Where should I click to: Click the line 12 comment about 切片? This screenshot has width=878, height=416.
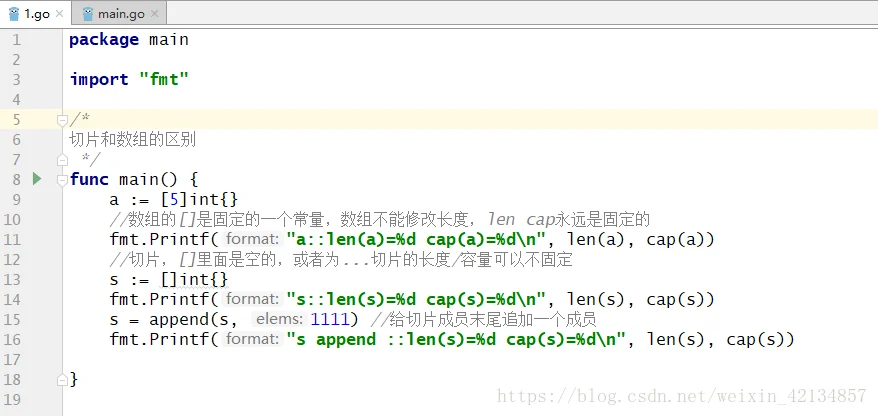(341, 260)
